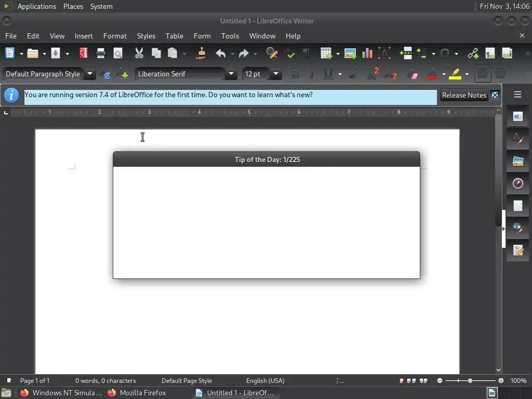
Task: Expand Save dropdown arrow
Action: 67,54
